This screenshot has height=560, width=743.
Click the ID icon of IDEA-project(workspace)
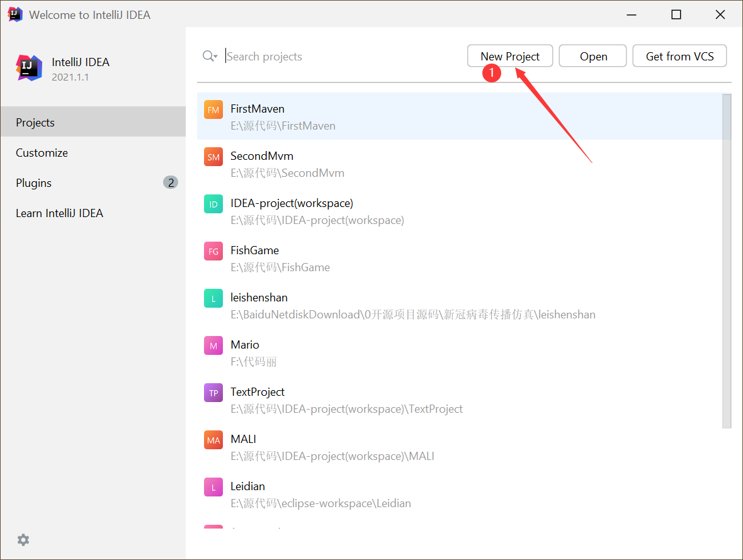(213, 204)
